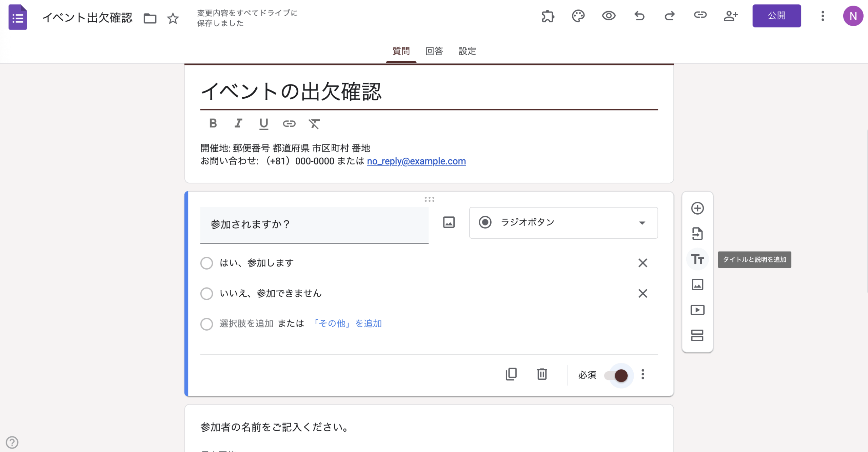Click the 公開 publish button
868x452 pixels.
click(x=776, y=16)
